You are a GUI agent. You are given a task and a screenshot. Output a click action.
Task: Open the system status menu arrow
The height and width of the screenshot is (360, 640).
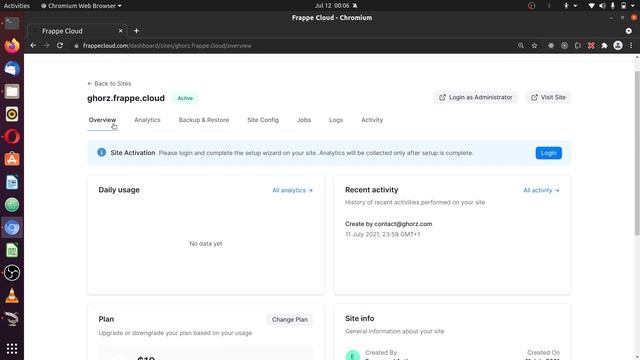633,6
